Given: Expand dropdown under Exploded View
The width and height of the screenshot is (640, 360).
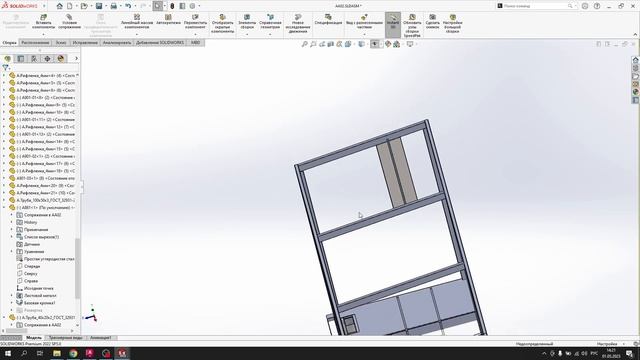Looking at the screenshot, I should pyautogui.click(x=364, y=34).
